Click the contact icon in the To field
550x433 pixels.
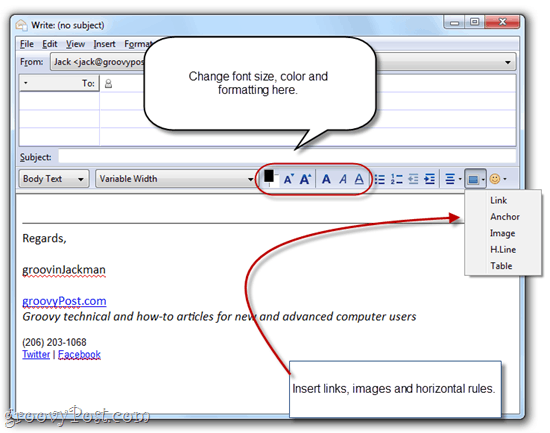(108, 84)
